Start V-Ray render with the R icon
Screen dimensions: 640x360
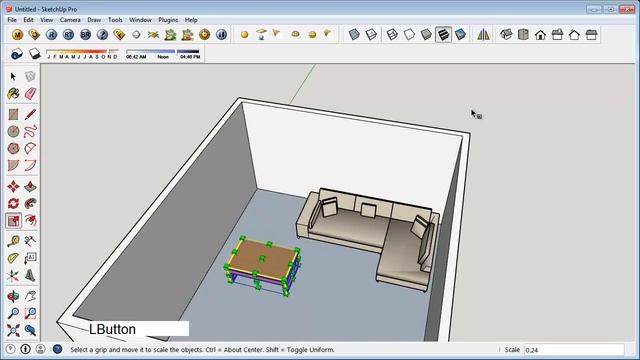[51, 35]
